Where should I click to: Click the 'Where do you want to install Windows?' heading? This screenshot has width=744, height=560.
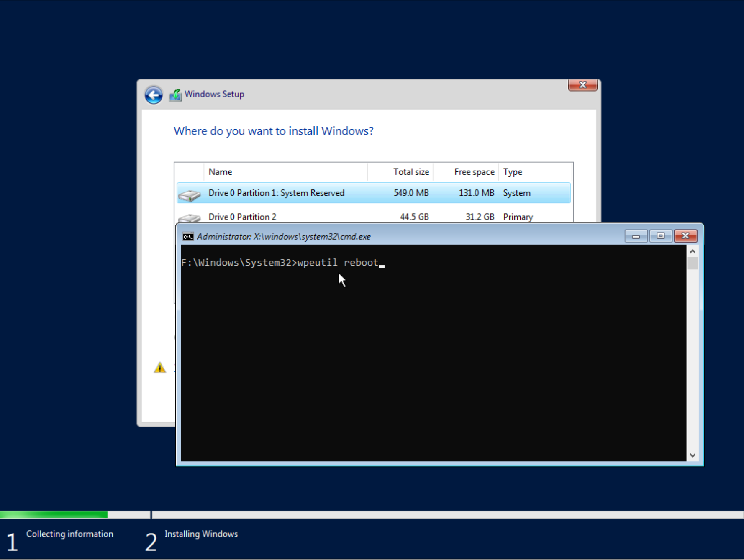[x=274, y=131]
